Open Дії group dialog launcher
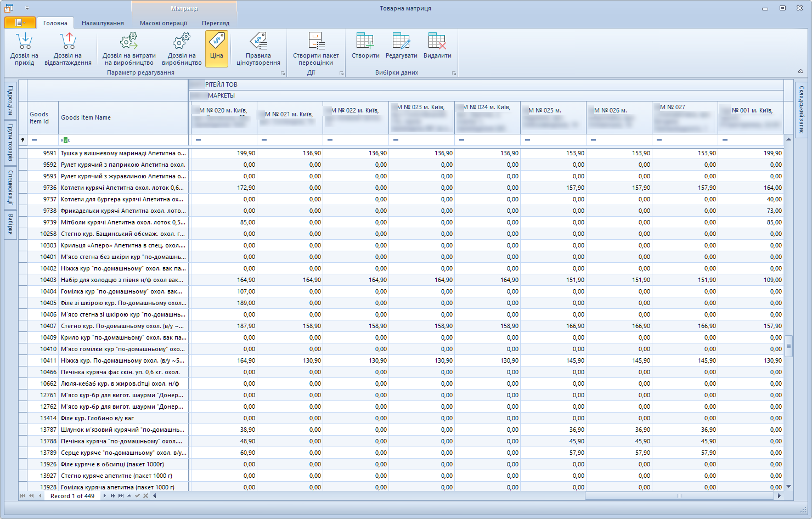Image resolution: width=812 pixels, height=519 pixels. point(341,73)
